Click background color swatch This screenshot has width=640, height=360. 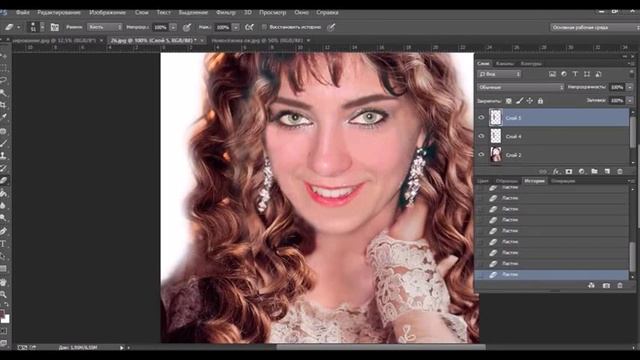coord(6,319)
